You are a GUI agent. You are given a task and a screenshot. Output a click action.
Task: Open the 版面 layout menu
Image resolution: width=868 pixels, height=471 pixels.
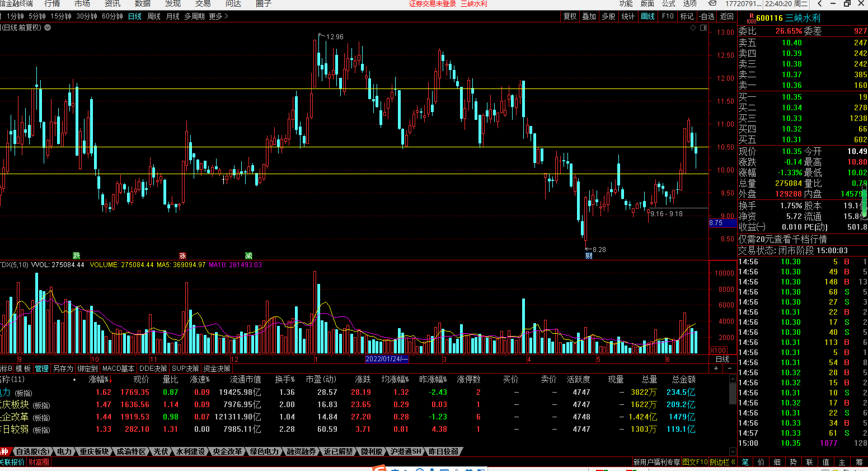[x=648, y=3]
